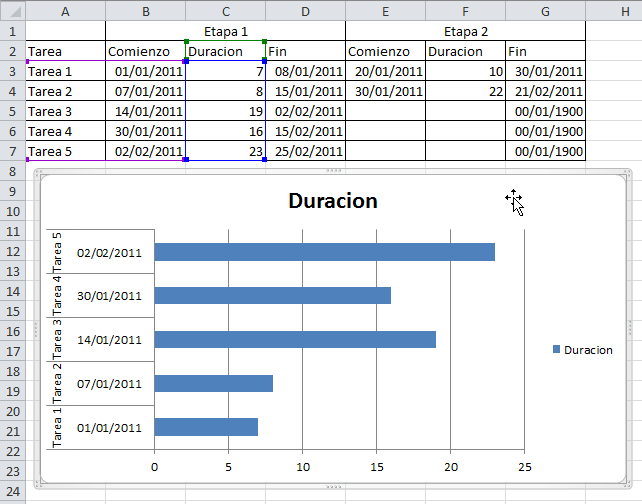Select the 'Comienzo' cell in column E
This screenshot has height=504, width=642.
(x=385, y=51)
